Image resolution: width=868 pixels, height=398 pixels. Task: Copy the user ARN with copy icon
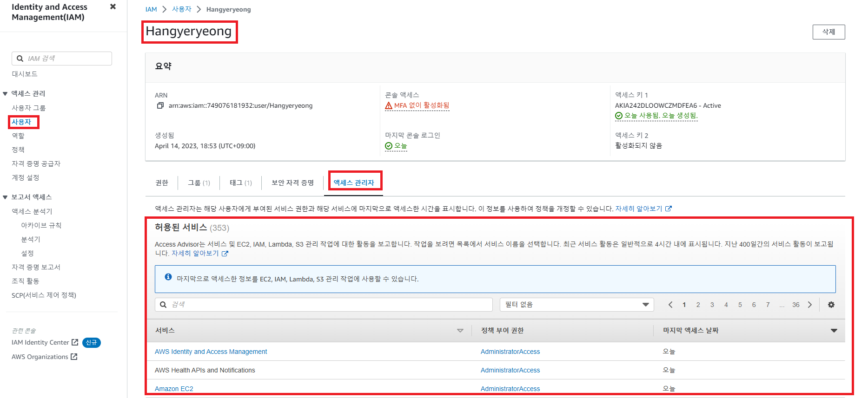click(x=160, y=105)
